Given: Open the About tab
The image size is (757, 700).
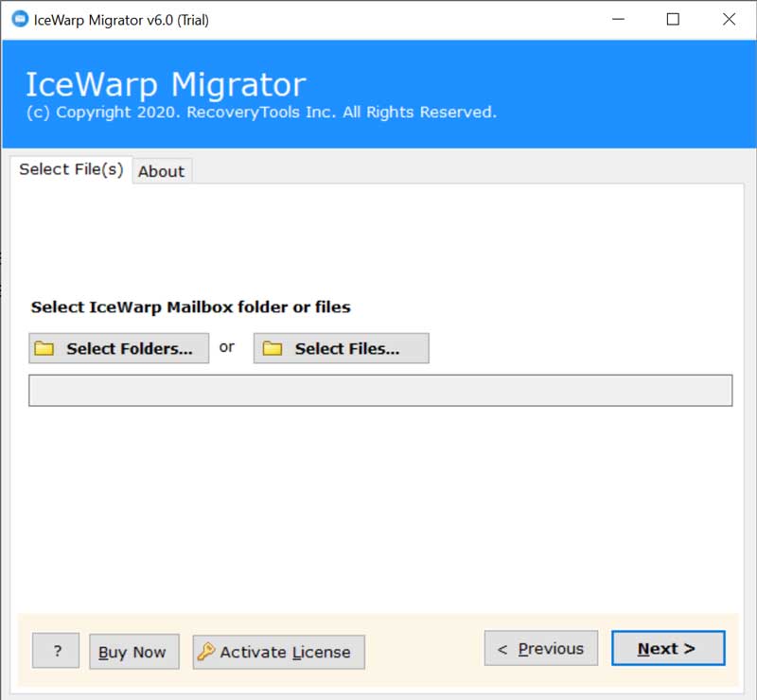Looking at the screenshot, I should pyautogui.click(x=162, y=171).
